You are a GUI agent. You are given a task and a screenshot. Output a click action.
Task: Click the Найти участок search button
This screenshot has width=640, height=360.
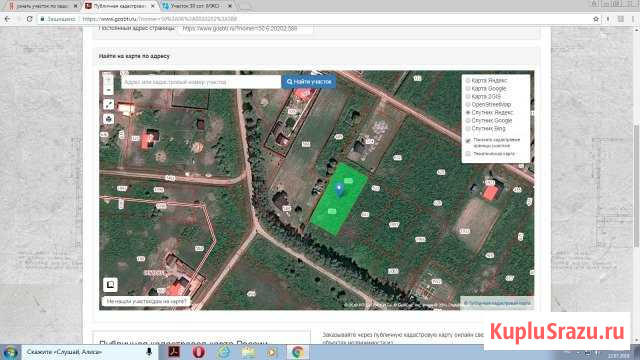[309, 82]
